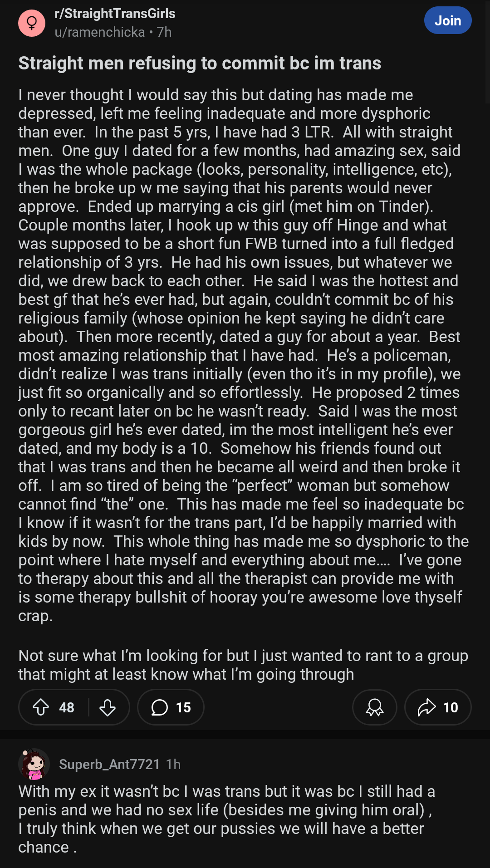Downvote the post with the down arrow
490x868 pixels.
[x=108, y=707]
